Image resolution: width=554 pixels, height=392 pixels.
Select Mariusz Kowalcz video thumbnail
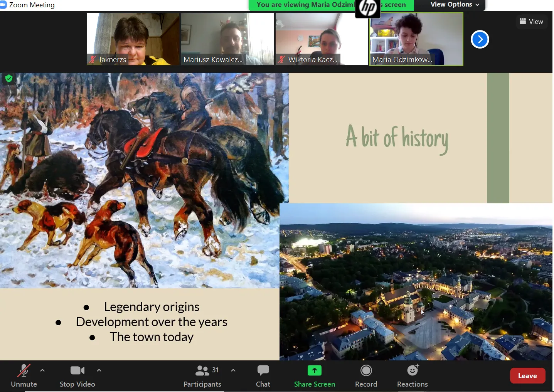[x=227, y=39]
